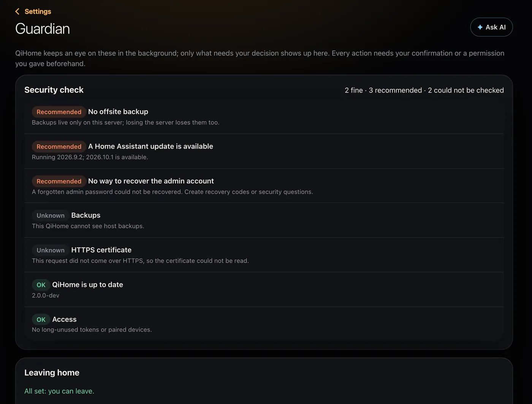Click the '2.0.0-dev' version text

(x=46, y=296)
